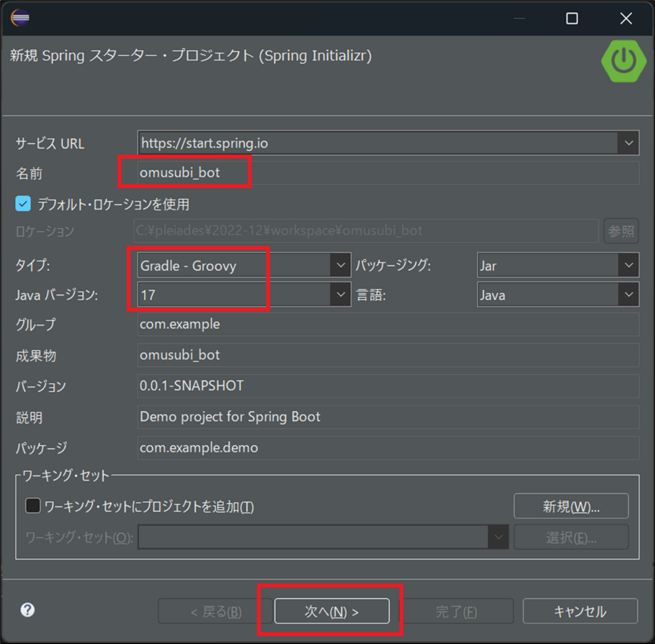
Task: Click the Java バージョン label
Action: (57, 295)
